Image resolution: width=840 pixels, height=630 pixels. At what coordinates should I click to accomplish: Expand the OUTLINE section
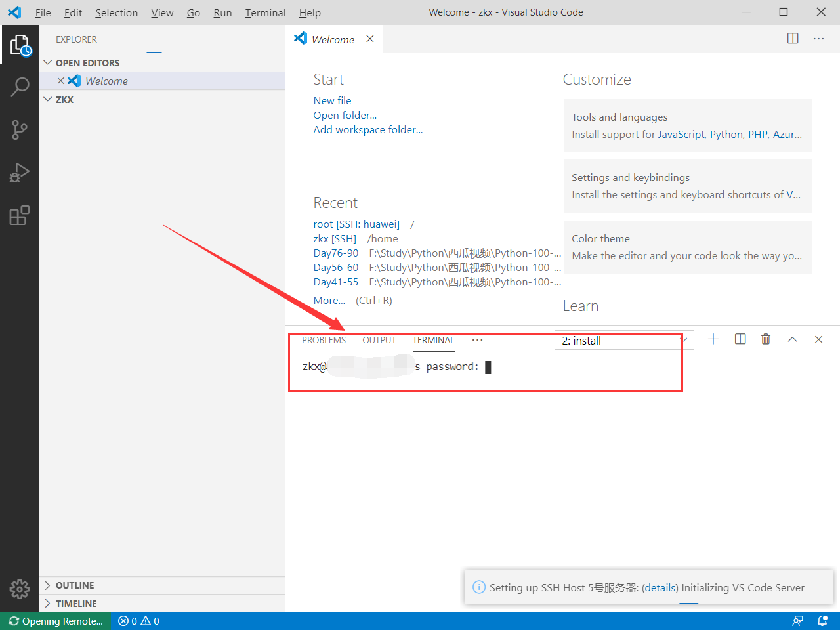coord(162,585)
